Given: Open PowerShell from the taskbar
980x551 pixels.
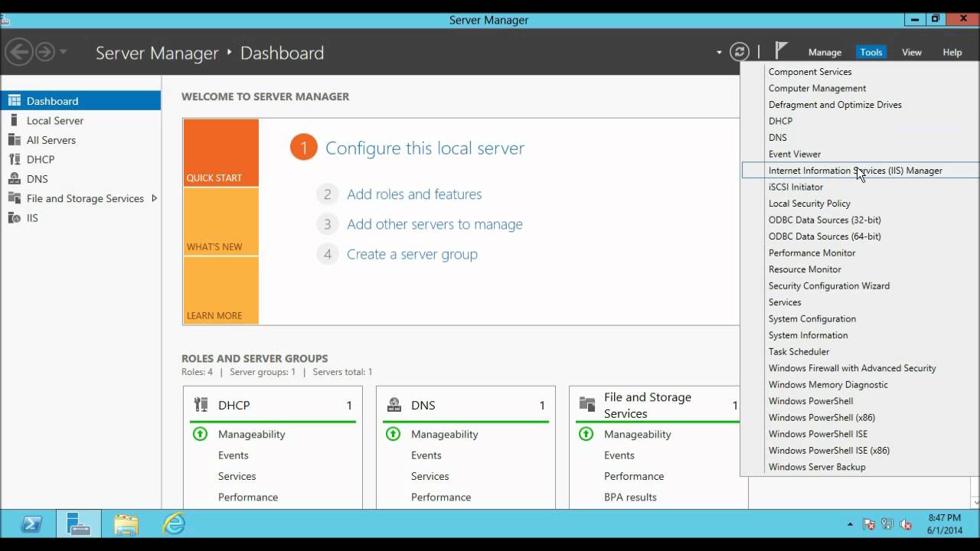Looking at the screenshot, I should (x=31, y=524).
